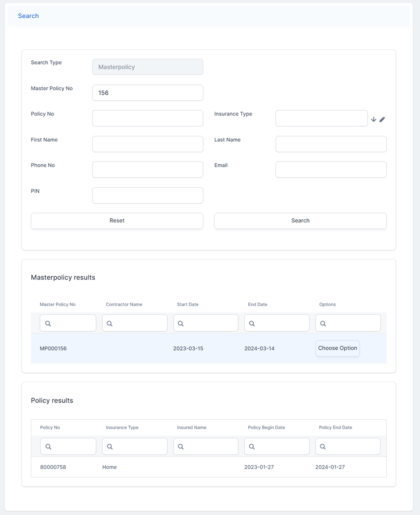Focus the Master Policy No field containing 156
The image size is (420, 515).
[x=147, y=93]
